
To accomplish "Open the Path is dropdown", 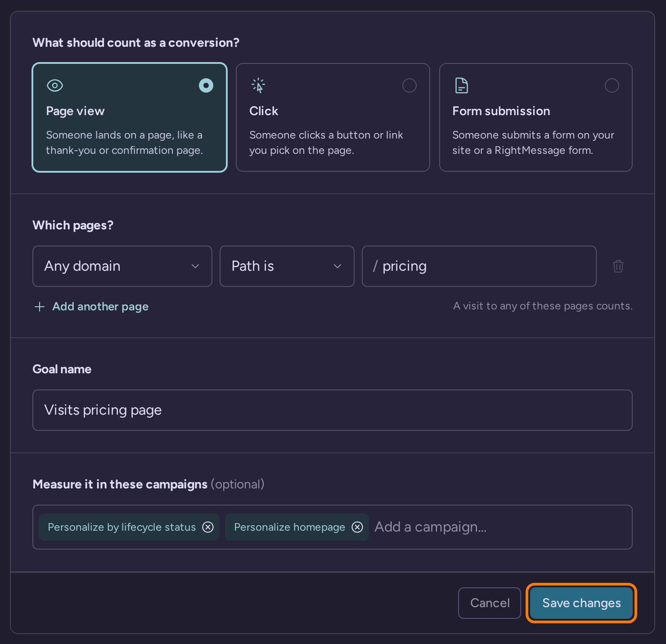I will point(287,266).
